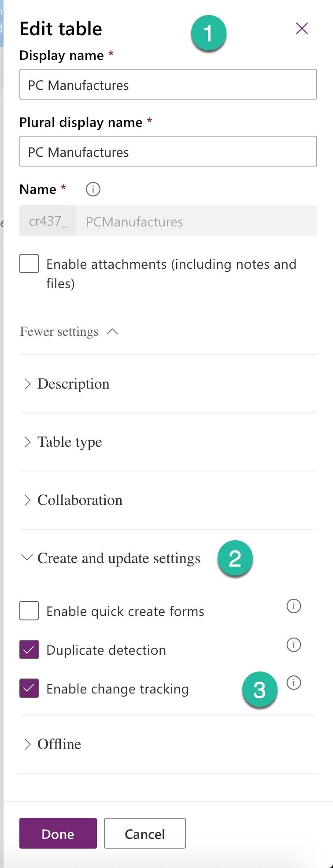Image resolution: width=333 pixels, height=868 pixels.
Task: Close the Edit table panel
Action: click(x=302, y=29)
